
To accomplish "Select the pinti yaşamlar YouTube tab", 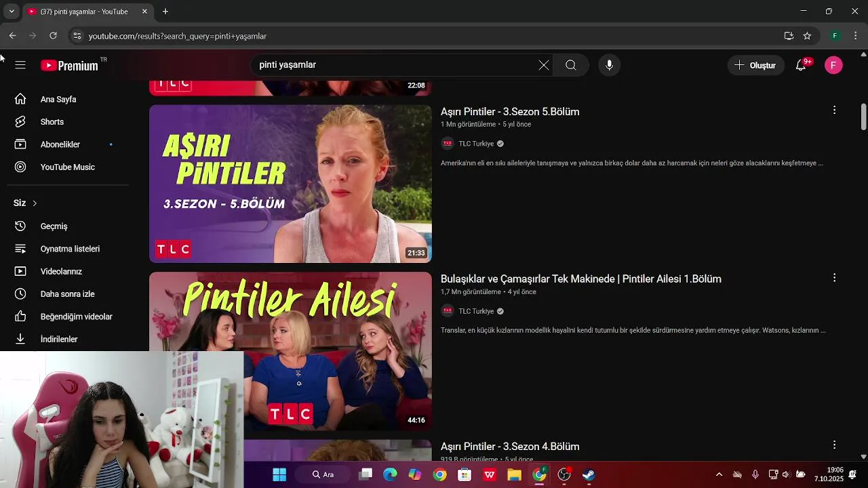I will [84, 12].
